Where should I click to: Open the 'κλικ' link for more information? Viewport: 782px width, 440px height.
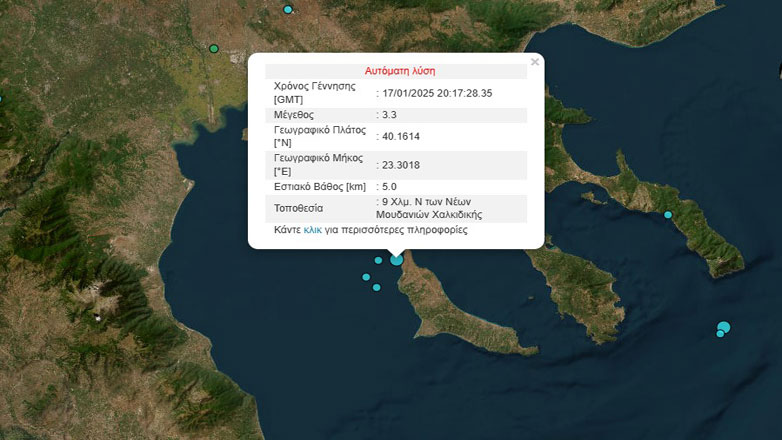point(313,230)
